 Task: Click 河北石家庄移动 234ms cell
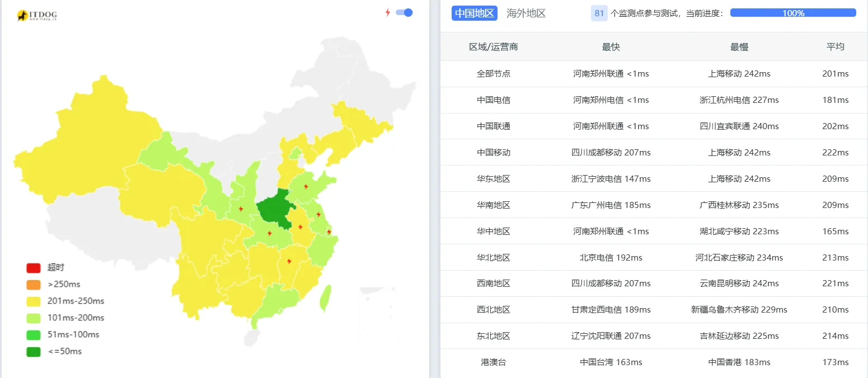[739, 258]
